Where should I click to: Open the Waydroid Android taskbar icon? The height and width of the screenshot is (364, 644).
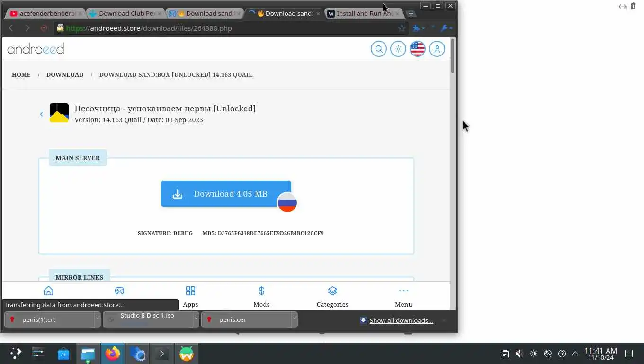(187, 353)
